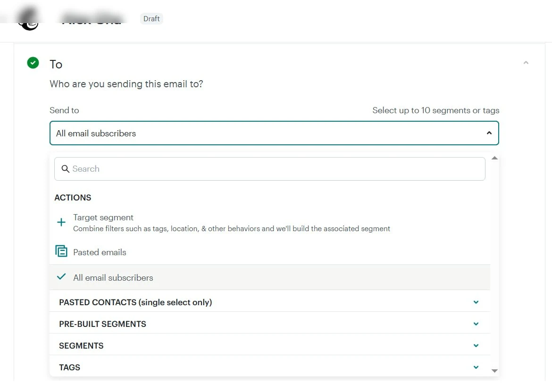Expand the PASTED CONTACTS section chevron

pyautogui.click(x=476, y=302)
